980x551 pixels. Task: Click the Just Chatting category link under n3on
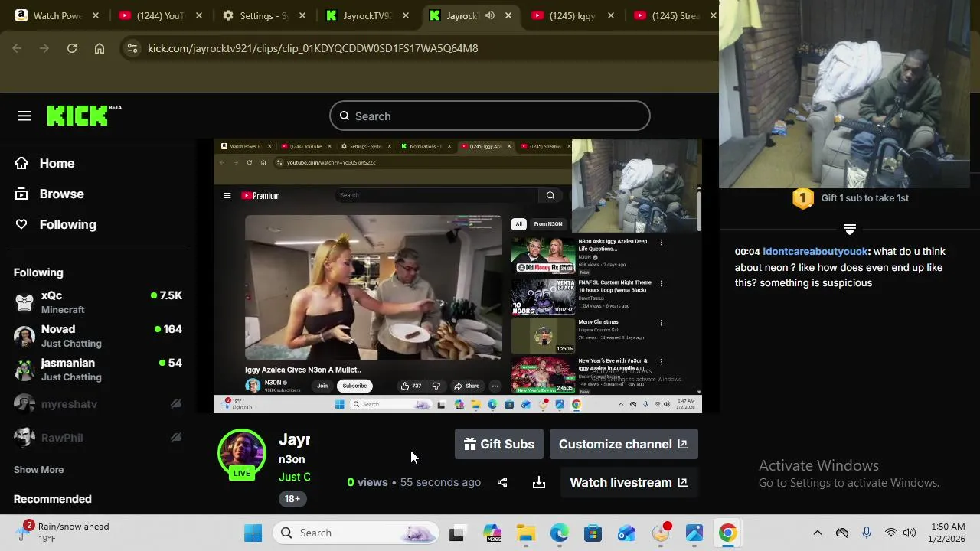295,477
